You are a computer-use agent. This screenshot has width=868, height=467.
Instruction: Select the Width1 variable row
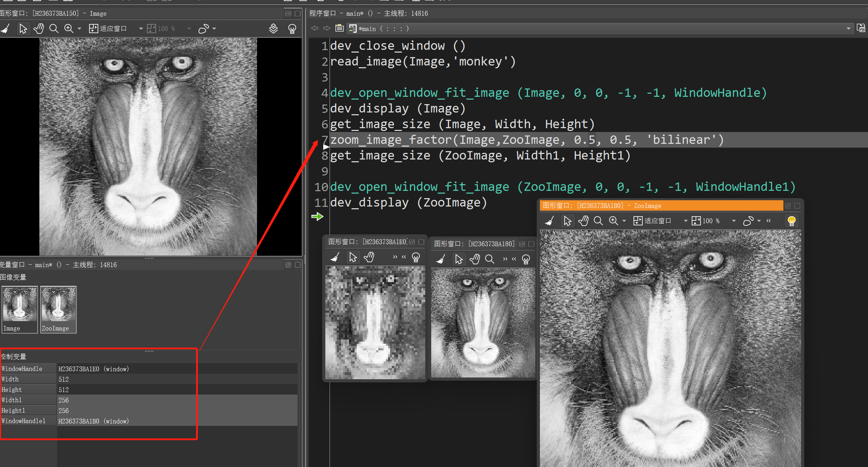pyautogui.click(x=28, y=400)
